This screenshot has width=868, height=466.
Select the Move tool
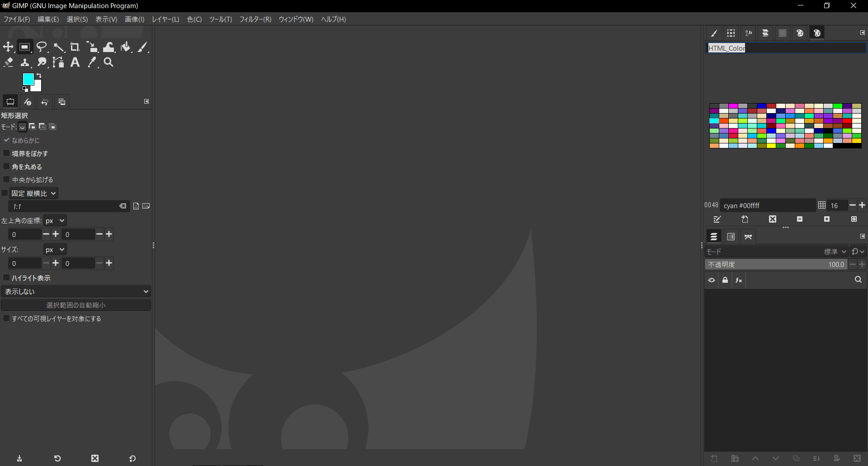pos(8,47)
